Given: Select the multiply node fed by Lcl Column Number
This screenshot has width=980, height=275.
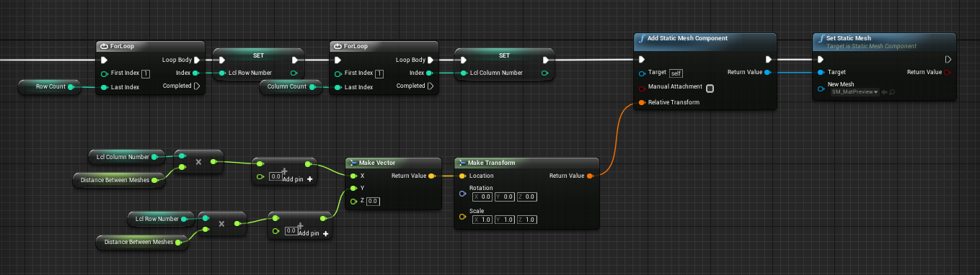Looking at the screenshot, I should click(x=199, y=163).
